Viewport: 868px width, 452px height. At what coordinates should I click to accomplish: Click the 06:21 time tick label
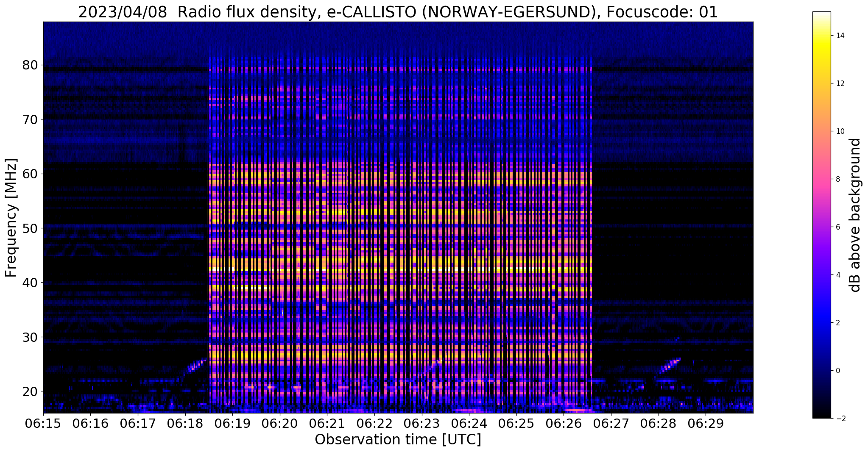(x=327, y=423)
